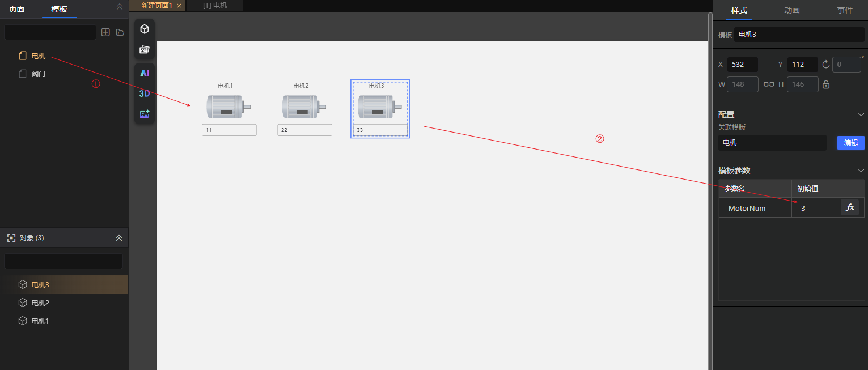The image size is (868, 370).
Task: Select the 电机1 motor on canvas
Action: click(x=228, y=107)
